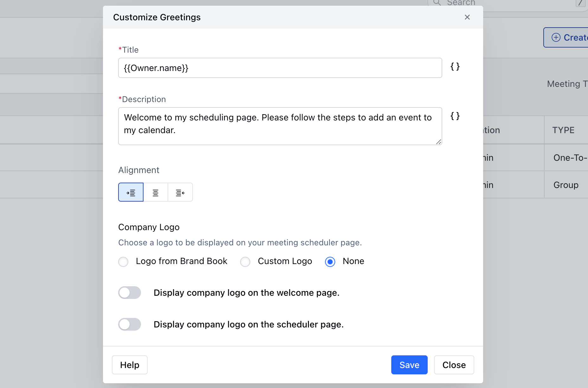Click the Description text area
The width and height of the screenshot is (588, 388).
pos(280,126)
